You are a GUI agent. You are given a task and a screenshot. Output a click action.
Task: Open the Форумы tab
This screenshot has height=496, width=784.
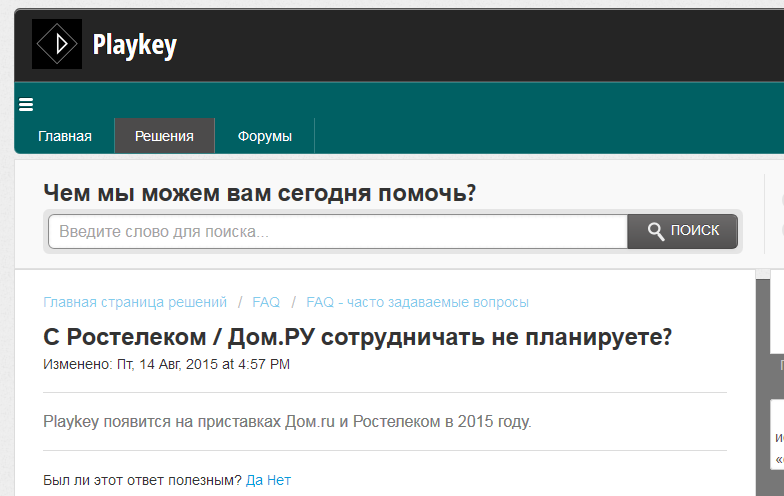pos(264,136)
